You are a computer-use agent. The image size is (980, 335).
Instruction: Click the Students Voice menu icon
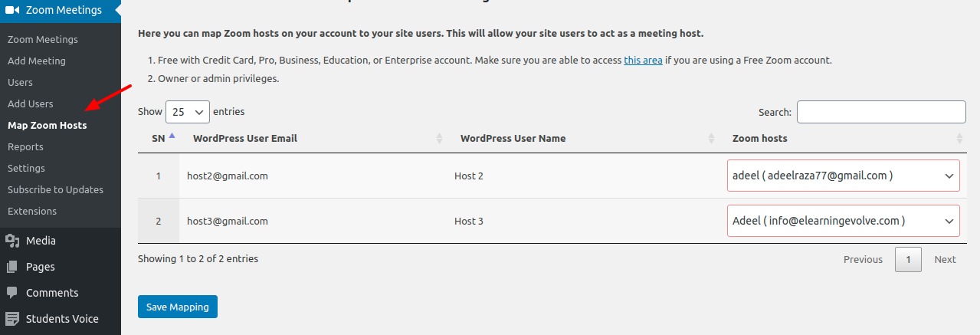12,319
